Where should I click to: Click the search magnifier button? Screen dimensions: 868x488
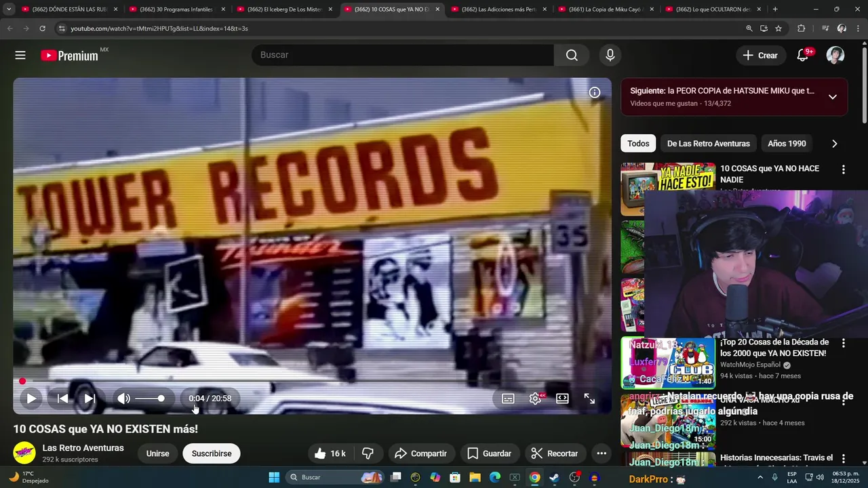tap(572, 55)
